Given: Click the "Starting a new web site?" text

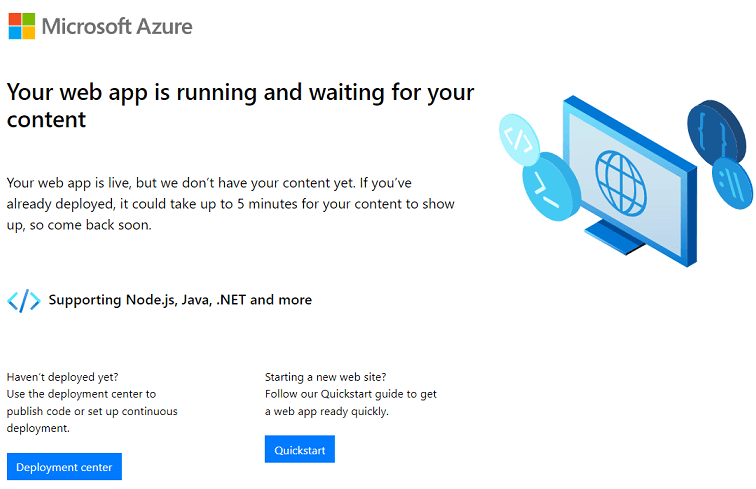Looking at the screenshot, I should click(x=326, y=377).
